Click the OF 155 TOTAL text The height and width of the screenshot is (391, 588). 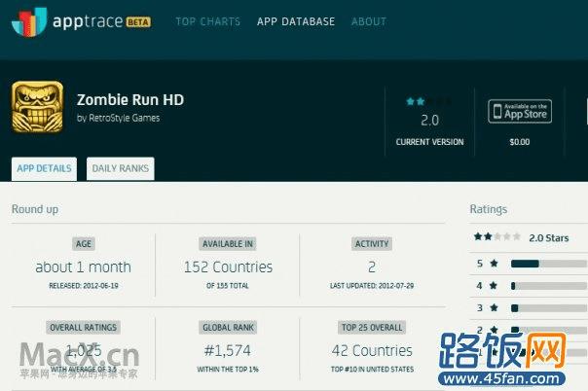[x=228, y=286]
